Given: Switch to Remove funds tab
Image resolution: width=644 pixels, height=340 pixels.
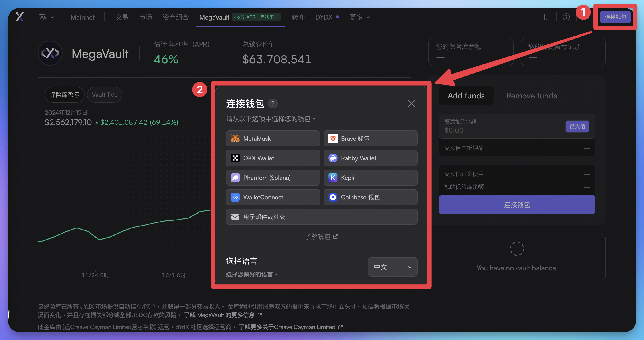Looking at the screenshot, I should coord(531,96).
